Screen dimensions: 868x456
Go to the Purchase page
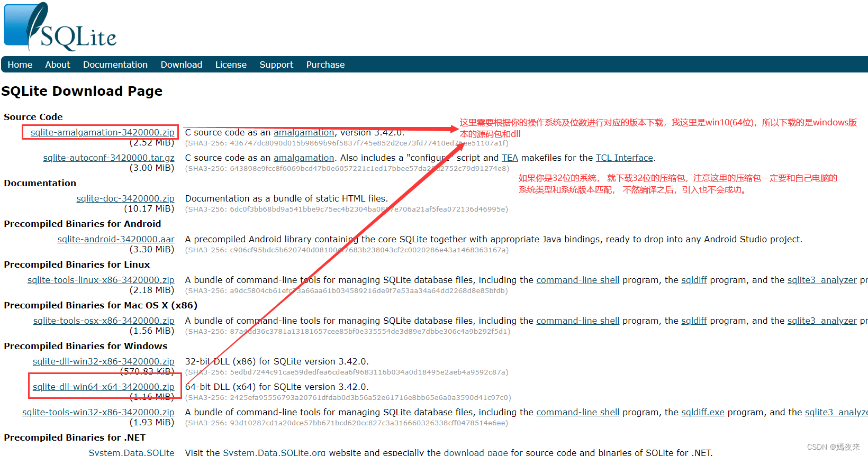325,65
